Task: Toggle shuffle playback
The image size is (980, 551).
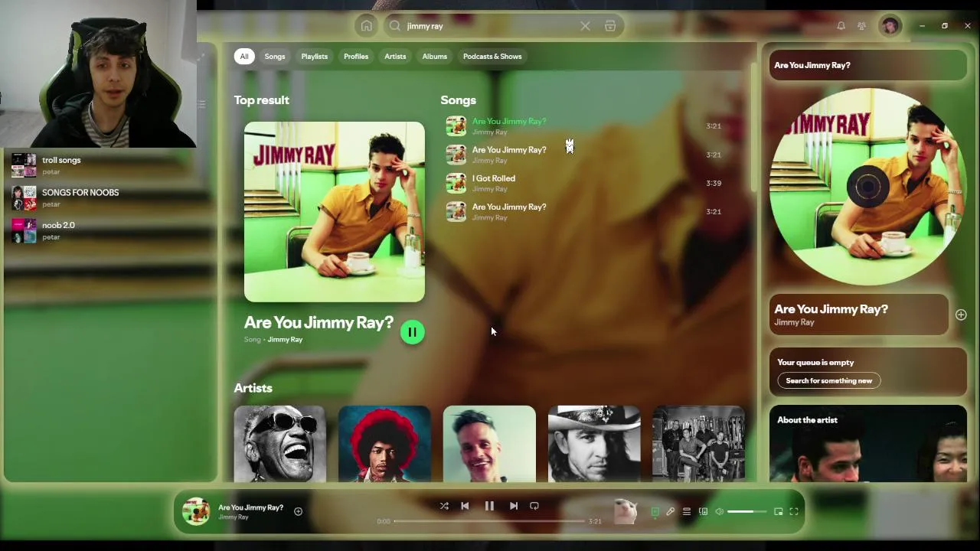Action: pos(444,506)
